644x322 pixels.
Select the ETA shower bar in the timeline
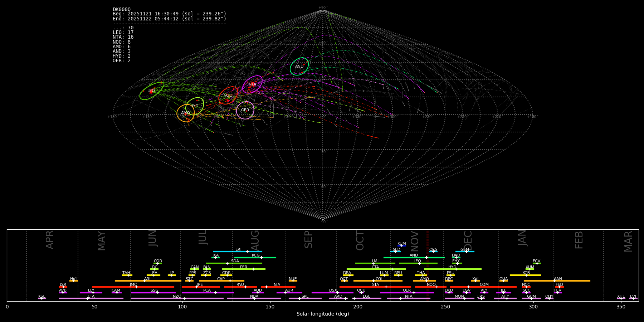click(x=91, y=298)
